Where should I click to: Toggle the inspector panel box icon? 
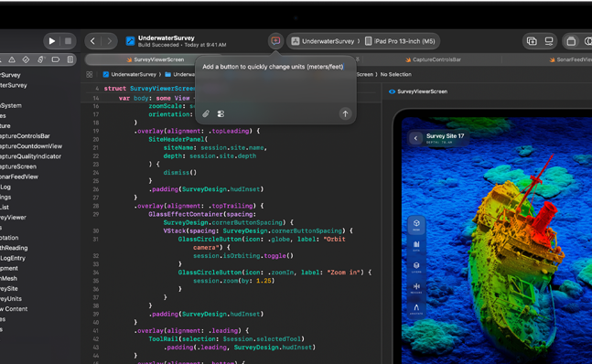click(x=571, y=41)
